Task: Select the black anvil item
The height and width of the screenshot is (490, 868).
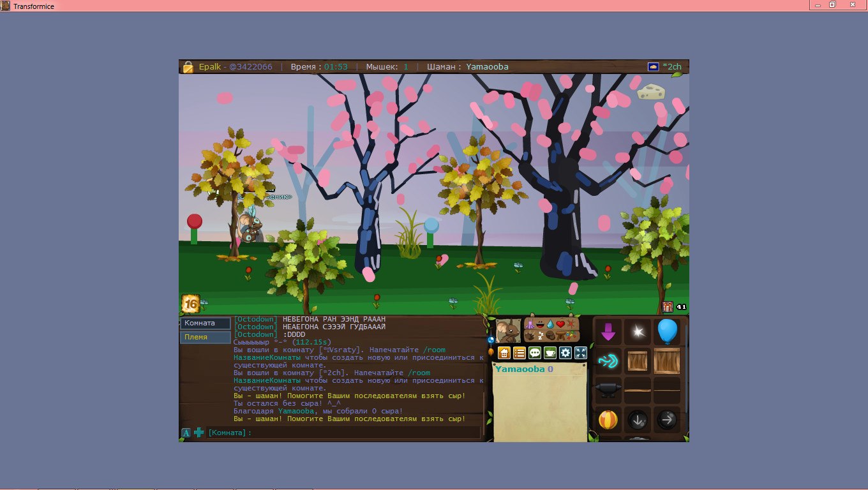Action: click(x=608, y=390)
